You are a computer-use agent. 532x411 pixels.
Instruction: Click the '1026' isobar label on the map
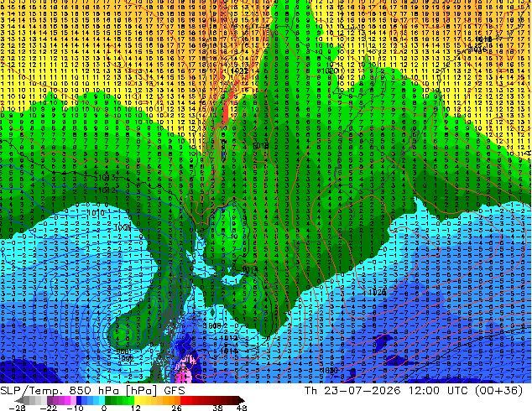pyautogui.click(x=377, y=292)
